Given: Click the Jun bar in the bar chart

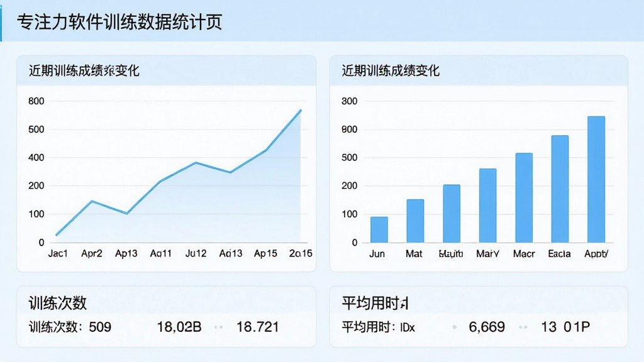Looking at the screenshot, I should point(379,229).
